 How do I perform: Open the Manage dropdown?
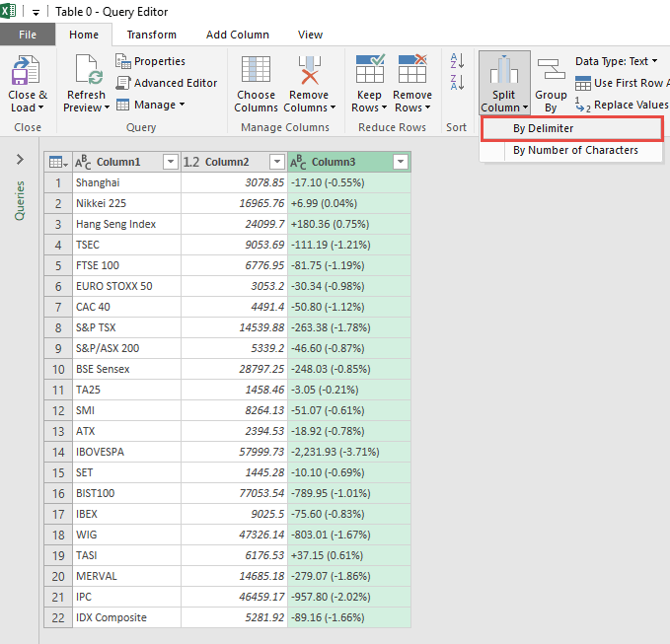pyautogui.click(x=150, y=105)
